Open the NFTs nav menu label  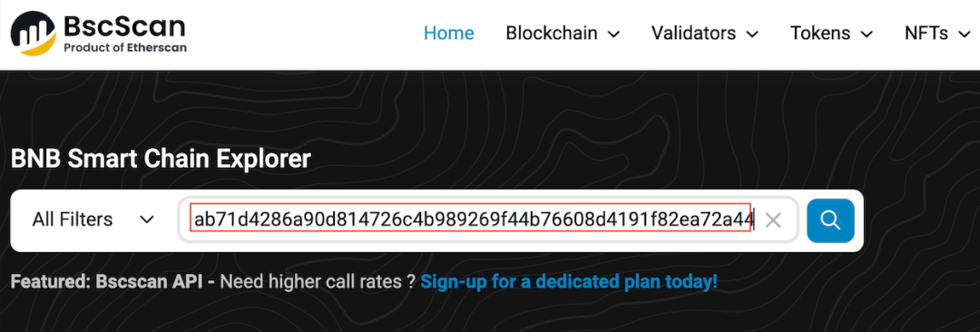[x=926, y=33]
